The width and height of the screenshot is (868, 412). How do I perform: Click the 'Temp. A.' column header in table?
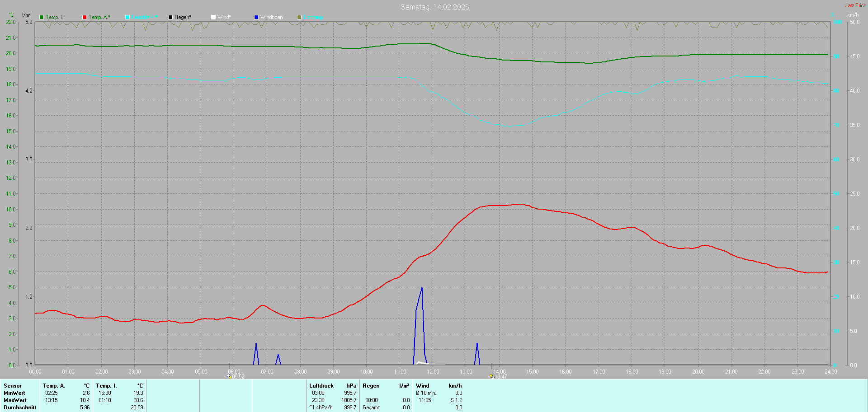point(54,386)
